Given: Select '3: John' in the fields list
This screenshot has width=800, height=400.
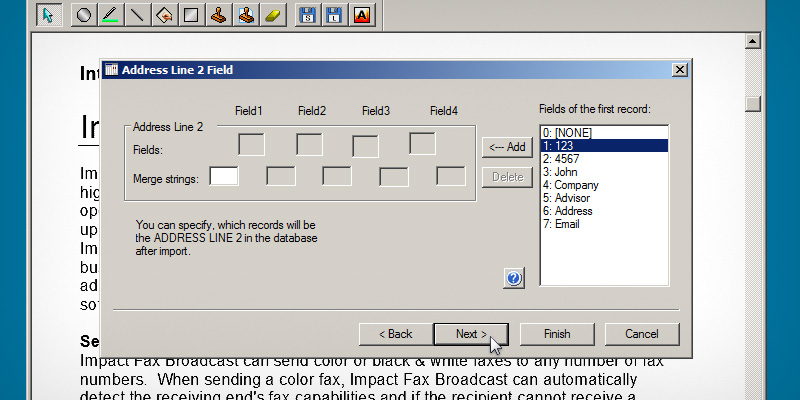Looking at the screenshot, I should [560, 172].
